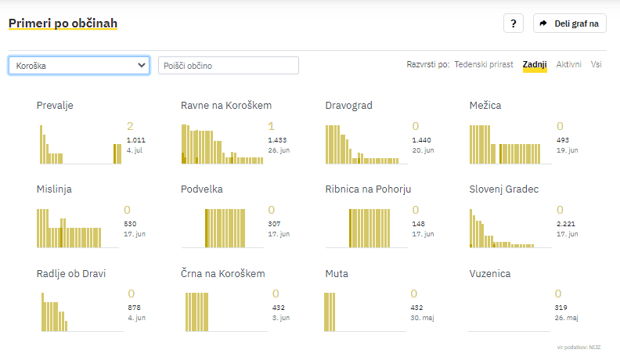Open the Koroška region dropdown

coord(78,66)
